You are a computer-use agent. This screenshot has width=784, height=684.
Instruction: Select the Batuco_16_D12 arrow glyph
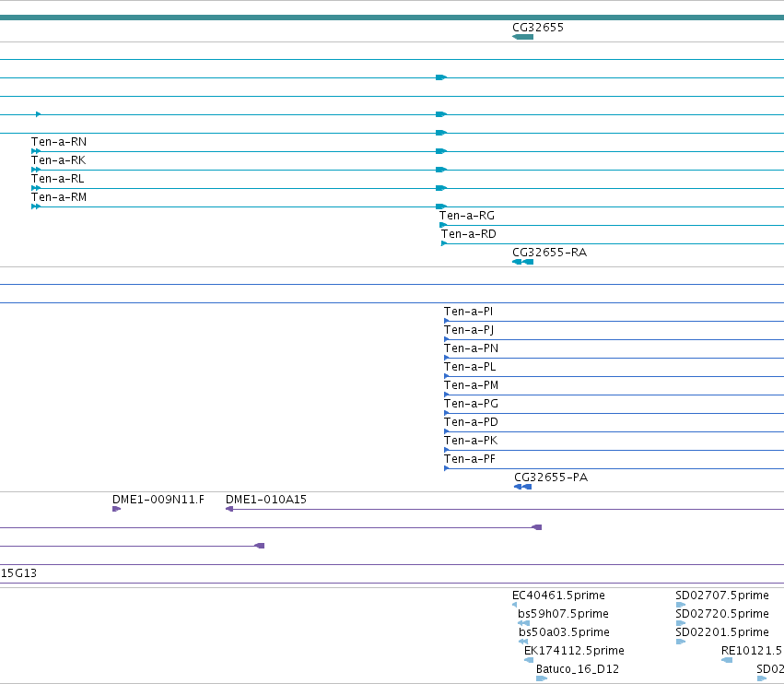tap(542, 679)
